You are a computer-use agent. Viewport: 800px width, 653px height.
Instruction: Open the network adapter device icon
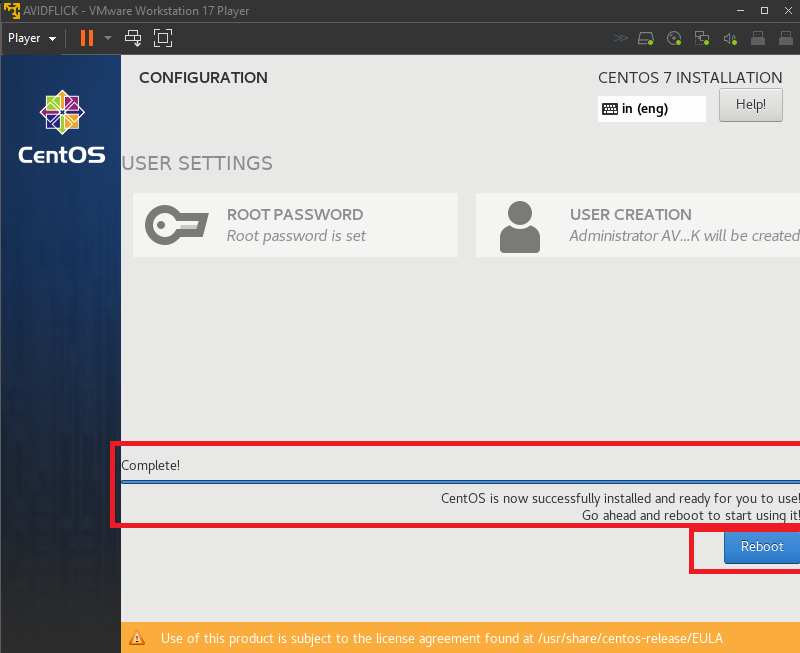pos(702,39)
